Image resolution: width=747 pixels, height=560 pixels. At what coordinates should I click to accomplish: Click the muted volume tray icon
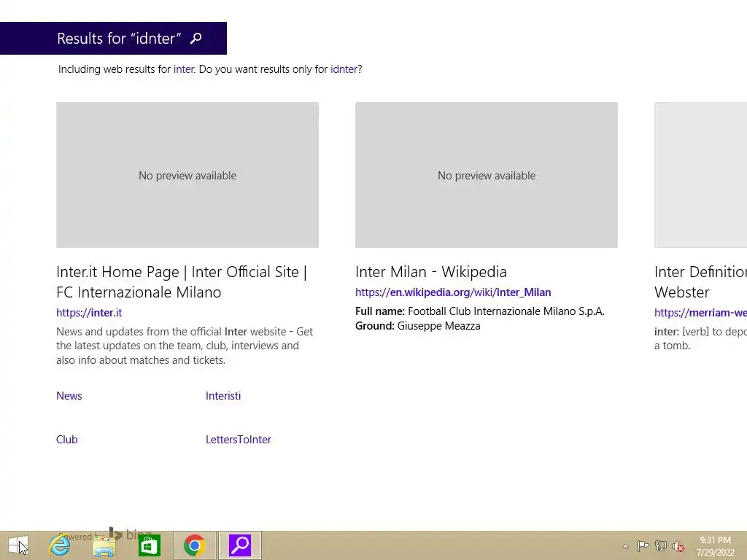(678, 546)
